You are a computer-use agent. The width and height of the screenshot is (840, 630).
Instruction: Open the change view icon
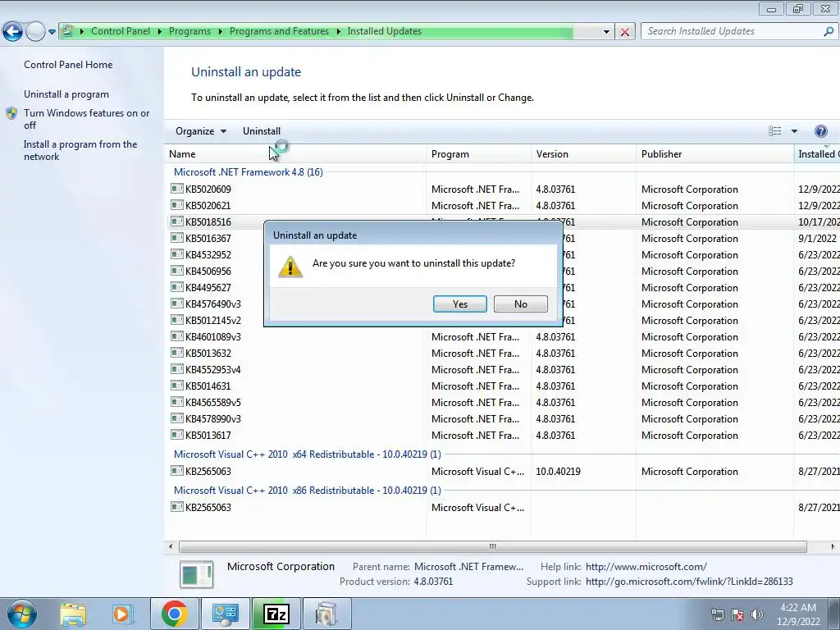[774, 131]
